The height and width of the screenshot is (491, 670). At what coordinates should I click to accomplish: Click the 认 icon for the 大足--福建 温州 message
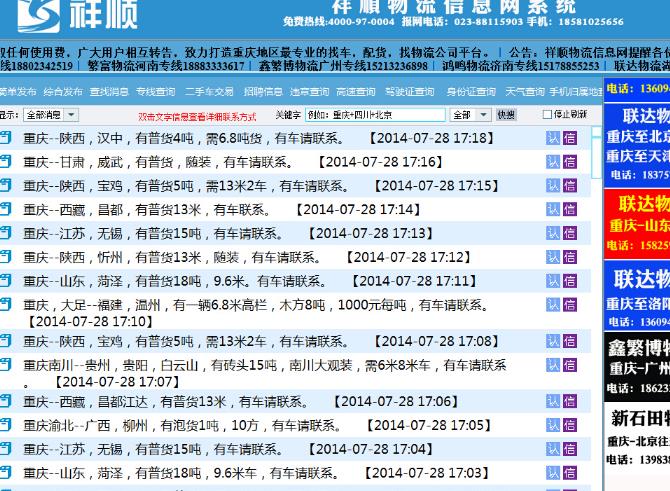coord(552,305)
